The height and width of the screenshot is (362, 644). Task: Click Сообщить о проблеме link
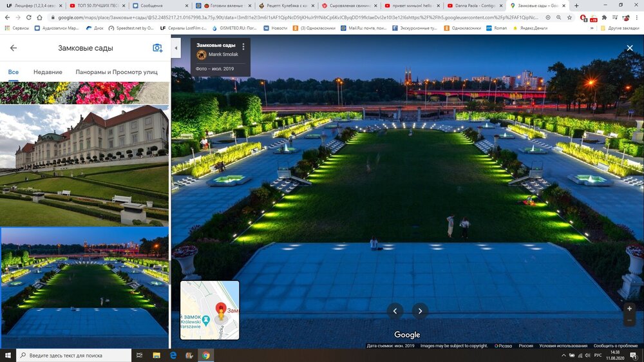(616, 346)
